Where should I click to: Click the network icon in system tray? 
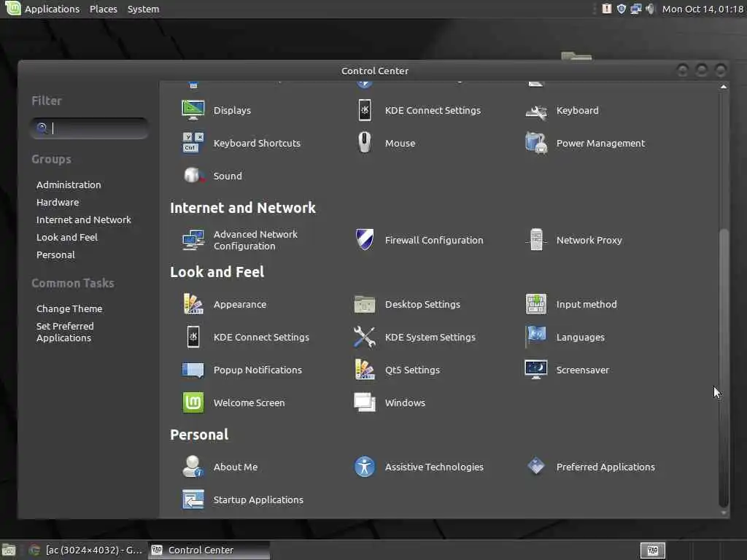[635, 9]
